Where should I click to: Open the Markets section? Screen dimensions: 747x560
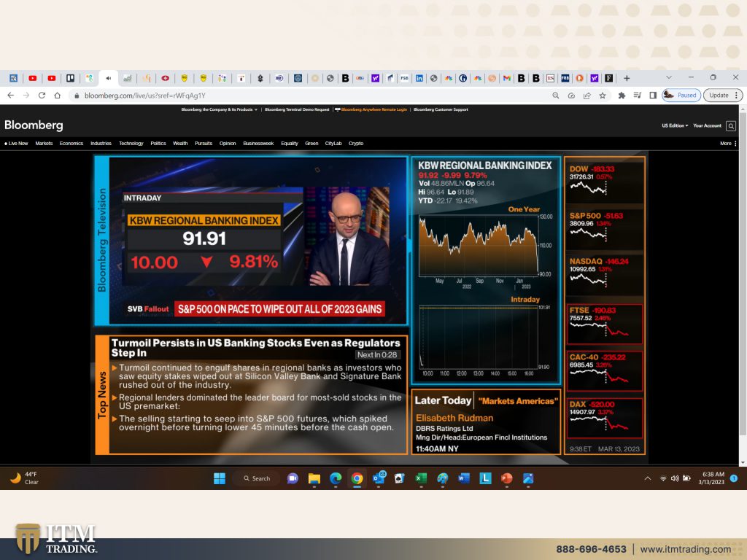[44, 144]
